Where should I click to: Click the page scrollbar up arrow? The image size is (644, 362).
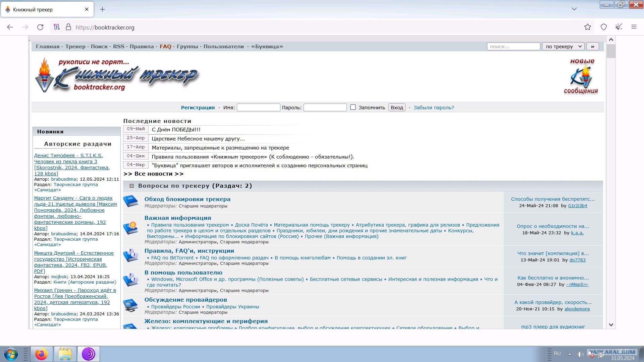[x=611, y=40]
